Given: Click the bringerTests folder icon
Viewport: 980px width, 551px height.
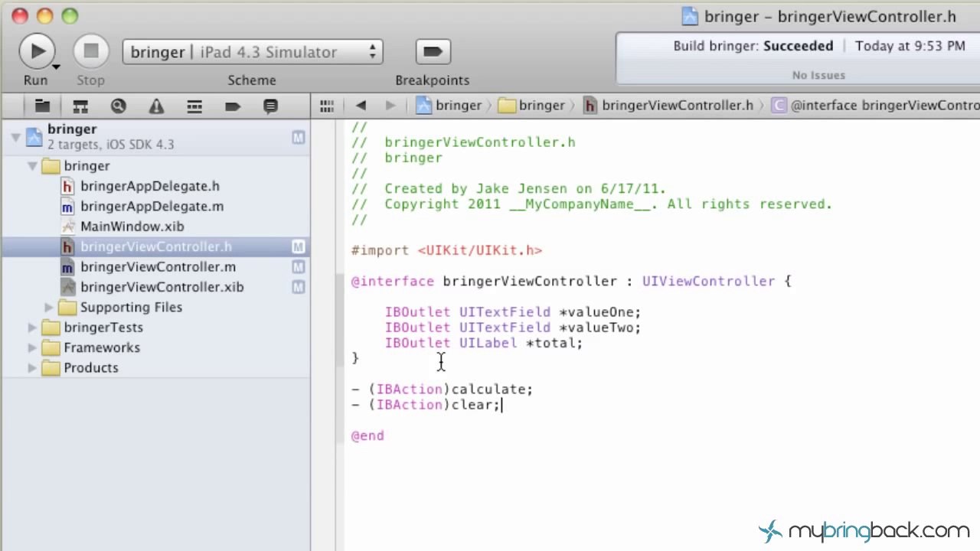Looking at the screenshot, I should [51, 328].
